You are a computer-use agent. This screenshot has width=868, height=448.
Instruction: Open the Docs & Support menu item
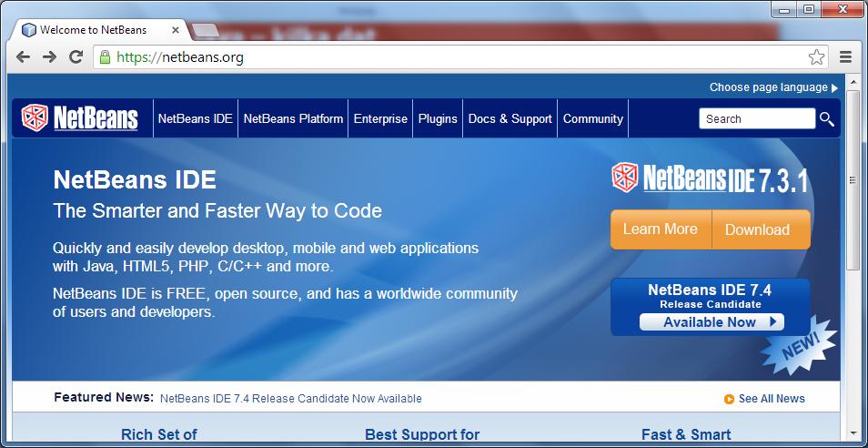pyautogui.click(x=510, y=118)
